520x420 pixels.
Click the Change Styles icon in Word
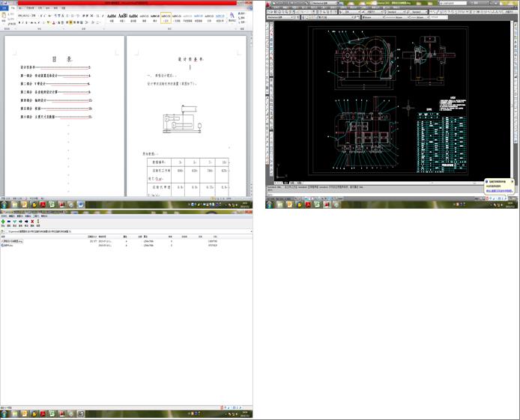[x=232, y=17]
